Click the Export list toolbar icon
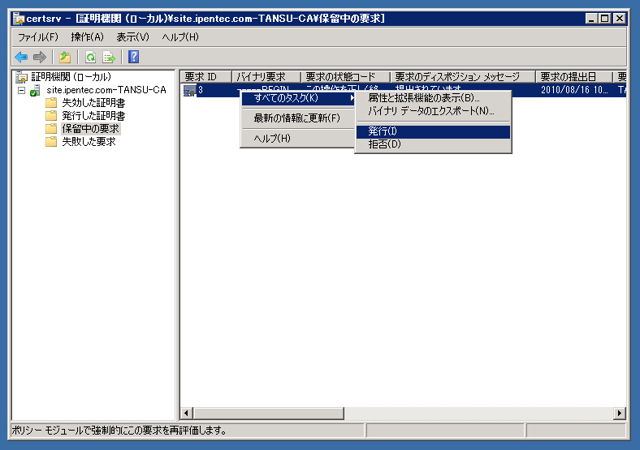Image resolution: width=640 pixels, height=450 pixels. [109, 57]
